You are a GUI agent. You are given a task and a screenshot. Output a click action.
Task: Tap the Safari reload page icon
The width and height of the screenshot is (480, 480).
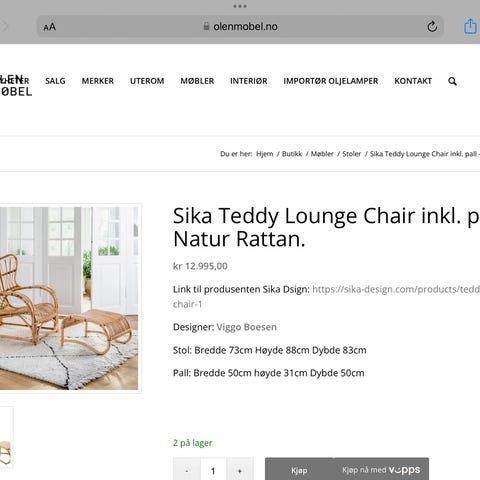point(432,26)
